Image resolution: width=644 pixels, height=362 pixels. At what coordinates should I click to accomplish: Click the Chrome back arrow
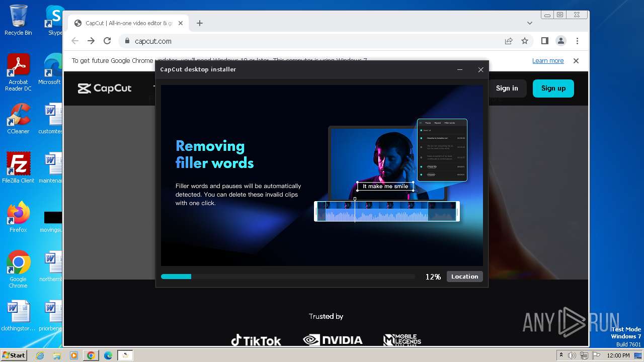point(75,41)
